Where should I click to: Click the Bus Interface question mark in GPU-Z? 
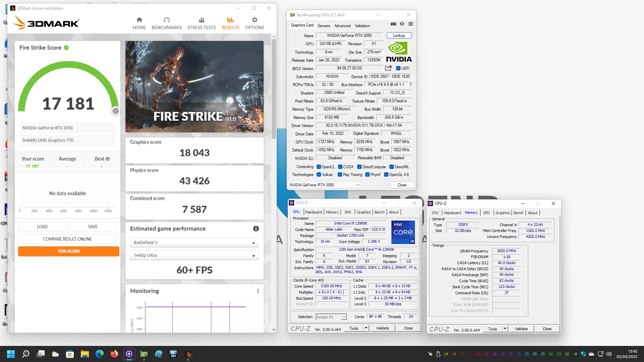pyautogui.click(x=411, y=84)
